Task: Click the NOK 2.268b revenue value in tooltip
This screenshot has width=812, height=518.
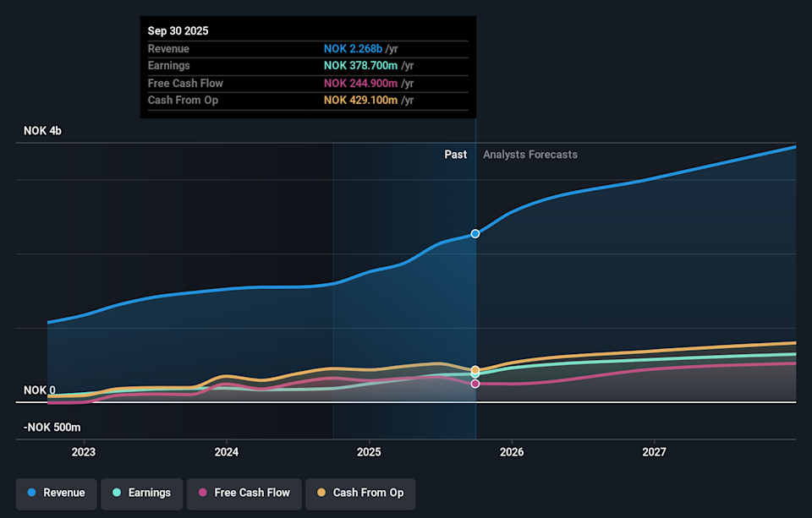Action: pos(353,49)
